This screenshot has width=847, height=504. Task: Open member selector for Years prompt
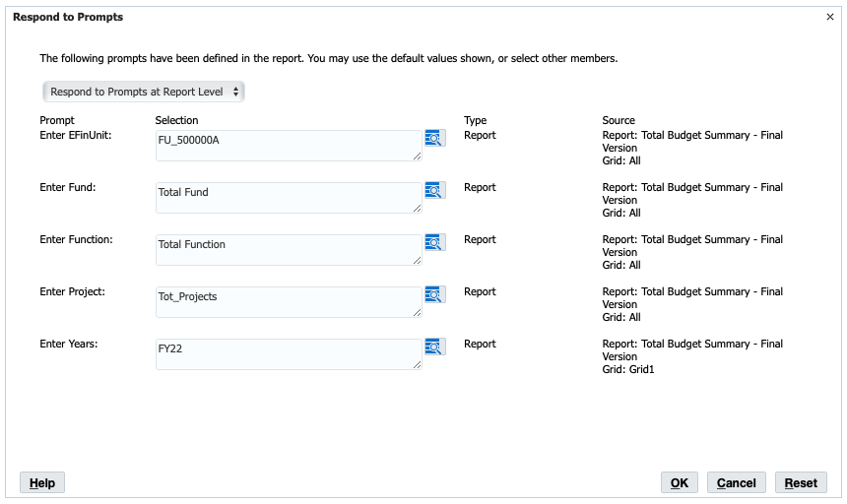coord(434,346)
